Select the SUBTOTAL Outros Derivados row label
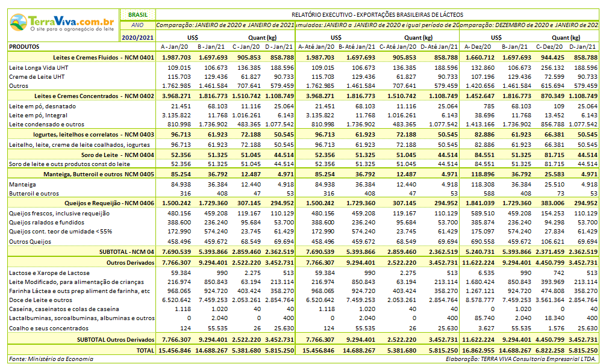The image size is (600, 364). point(116,339)
